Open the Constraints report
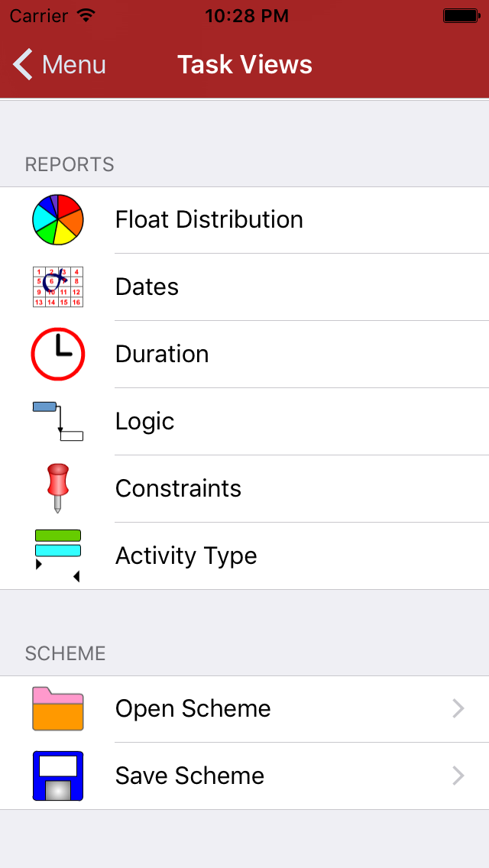Screen dimensions: 489x868 click(x=178, y=488)
